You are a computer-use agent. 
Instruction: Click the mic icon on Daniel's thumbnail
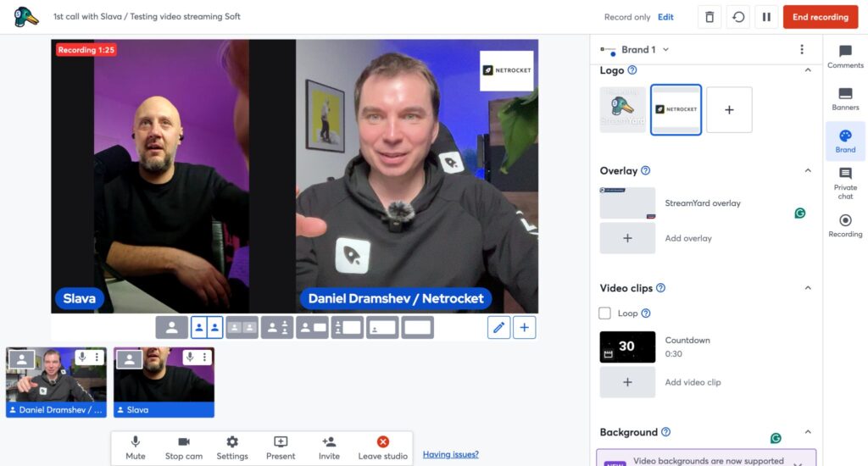tap(82, 357)
